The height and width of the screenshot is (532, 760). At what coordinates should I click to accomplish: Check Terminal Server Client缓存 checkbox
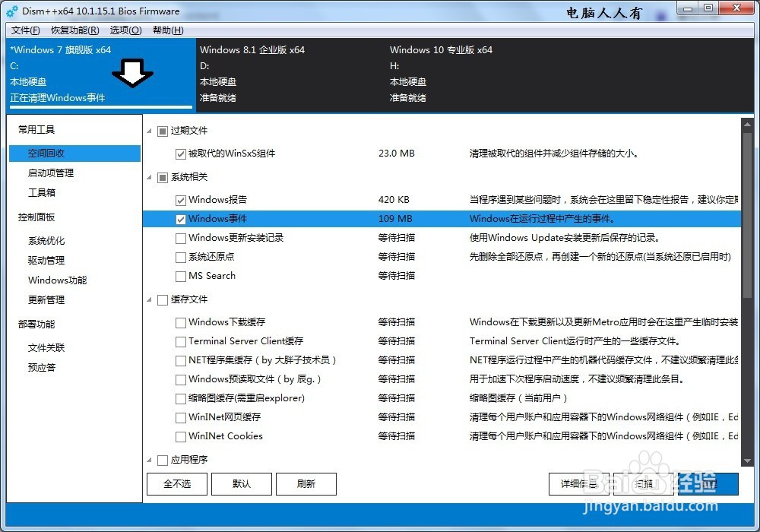pyautogui.click(x=181, y=341)
